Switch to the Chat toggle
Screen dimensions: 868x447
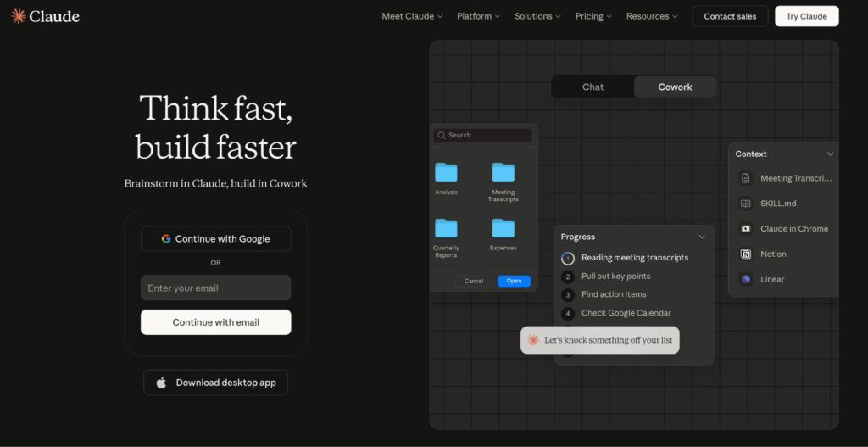coord(593,87)
